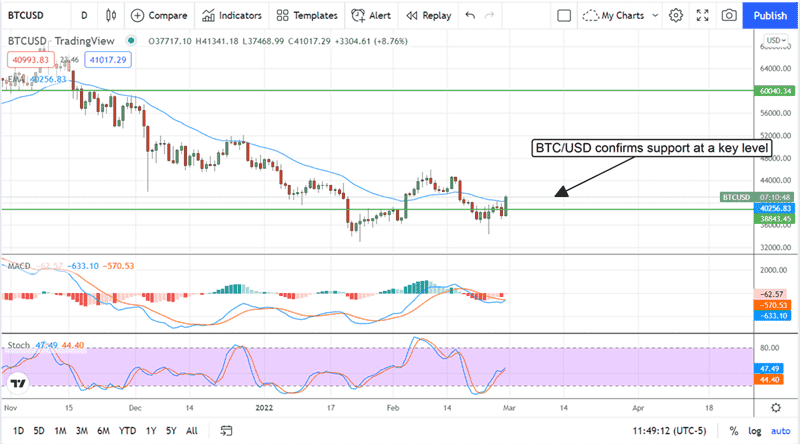Click the blue 41017.29 buy price box
The width and height of the screenshot is (800, 444).
[x=108, y=60]
